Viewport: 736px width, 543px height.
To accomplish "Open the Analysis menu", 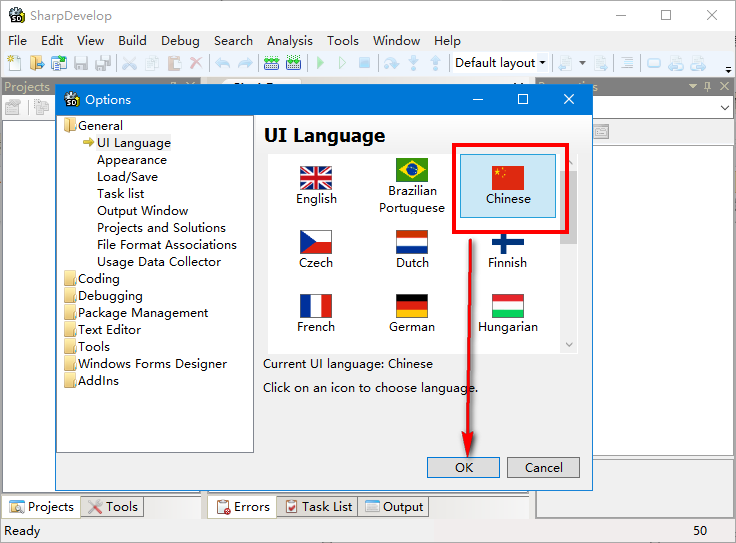I will coord(290,41).
